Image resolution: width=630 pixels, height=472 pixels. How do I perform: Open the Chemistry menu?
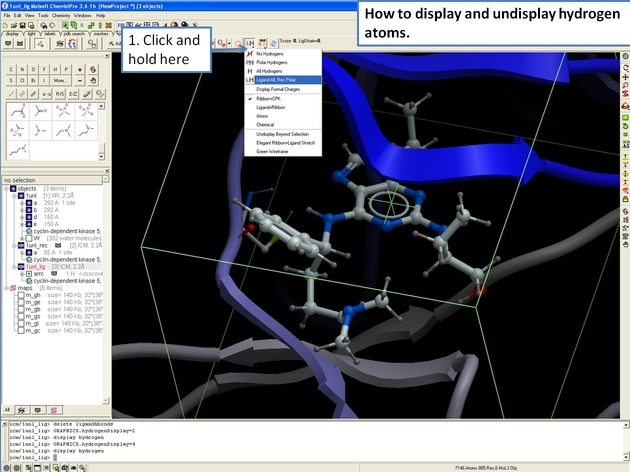tap(60, 16)
